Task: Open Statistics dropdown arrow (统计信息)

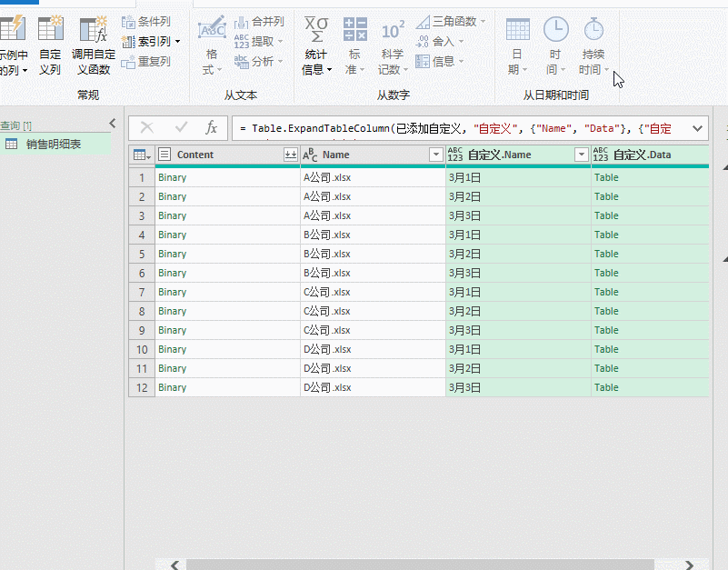Action: click(x=329, y=70)
